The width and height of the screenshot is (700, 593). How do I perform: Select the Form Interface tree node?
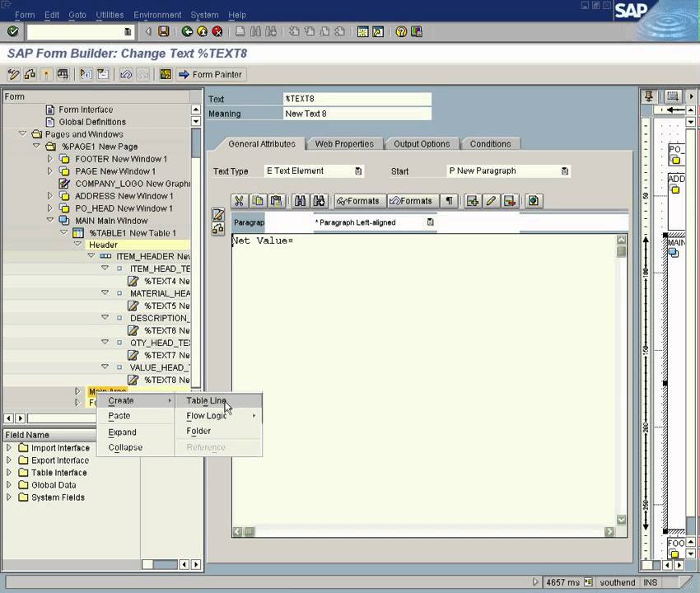(86, 110)
